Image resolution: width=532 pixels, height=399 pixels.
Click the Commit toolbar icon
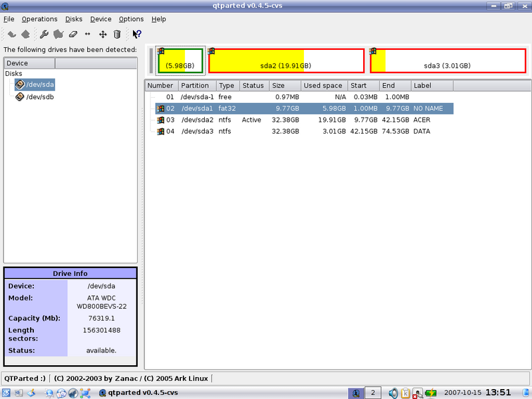tap(25, 35)
